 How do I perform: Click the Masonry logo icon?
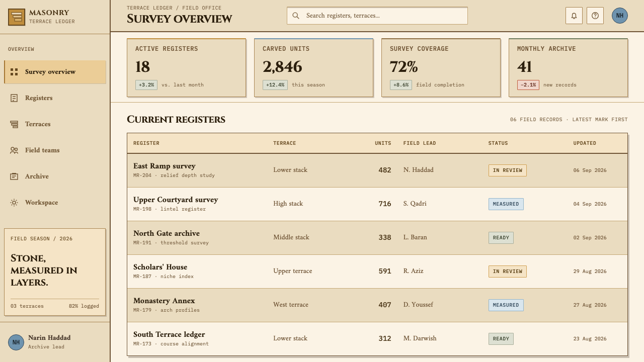(x=17, y=17)
